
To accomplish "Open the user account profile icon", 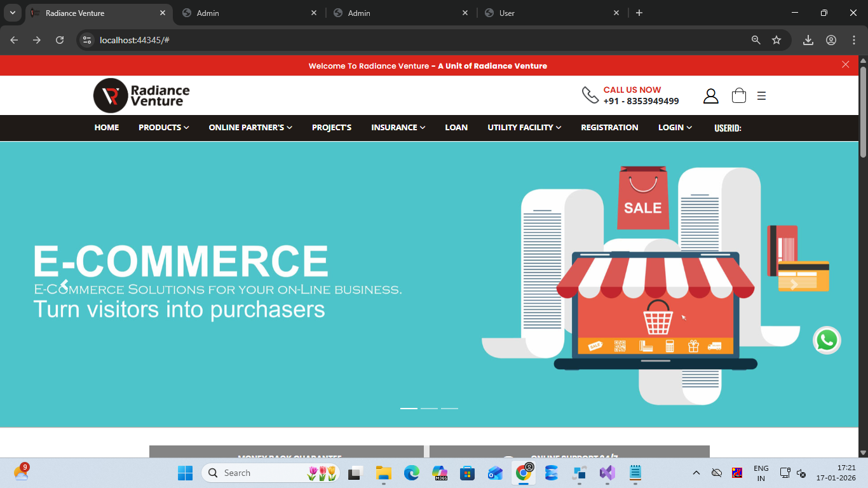I will pos(710,96).
